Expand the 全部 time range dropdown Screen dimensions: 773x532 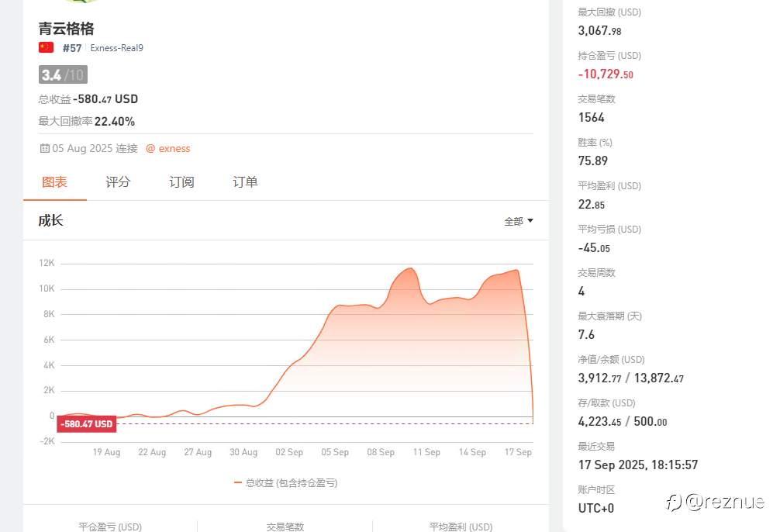(x=519, y=221)
